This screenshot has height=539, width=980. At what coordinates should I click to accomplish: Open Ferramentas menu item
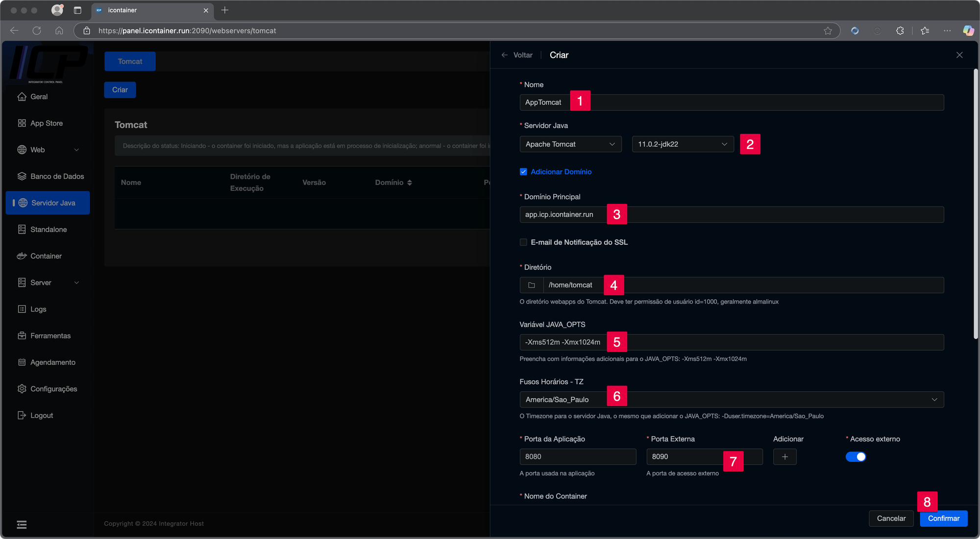(x=48, y=335)
